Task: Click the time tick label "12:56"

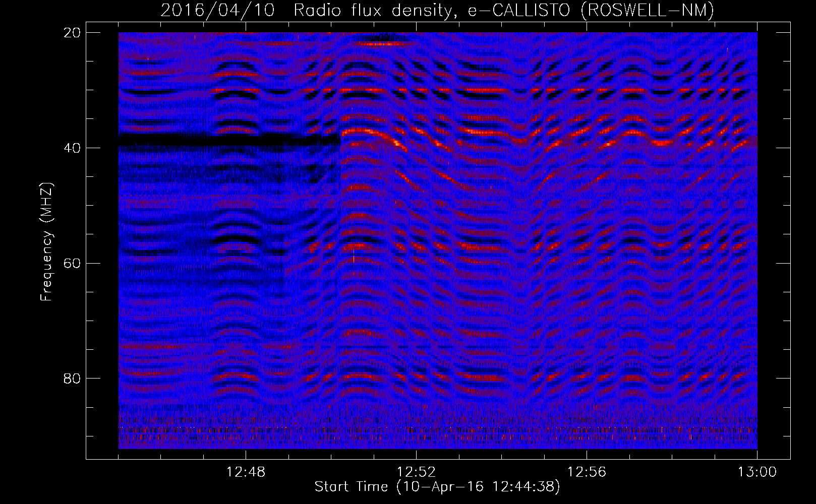Action: pyautogui.click(x=587, y=472)
